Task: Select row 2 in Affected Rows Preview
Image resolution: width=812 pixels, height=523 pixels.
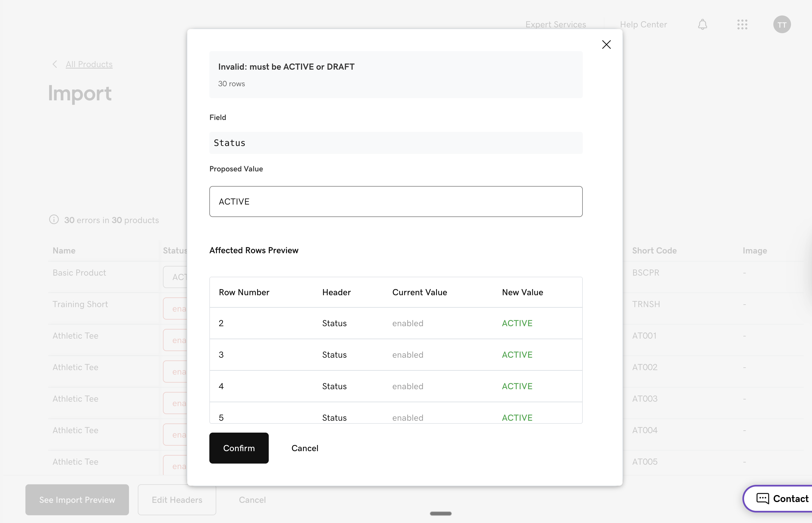Action: (x=396, y=323)
